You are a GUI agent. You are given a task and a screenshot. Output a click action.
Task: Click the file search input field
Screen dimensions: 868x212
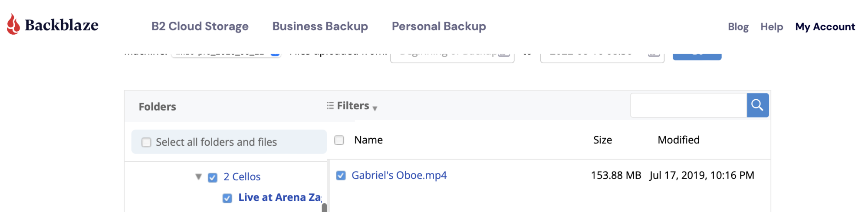[688, 105]
